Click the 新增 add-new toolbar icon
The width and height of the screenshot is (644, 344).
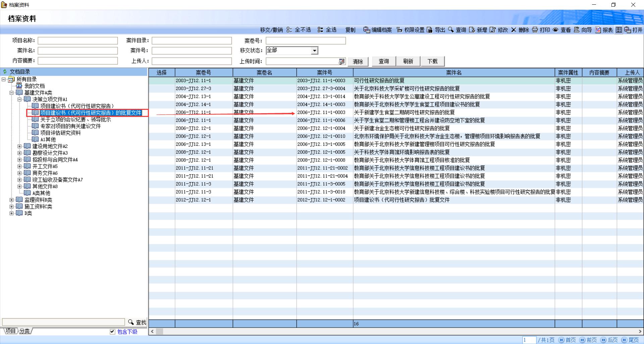[472, 30]
